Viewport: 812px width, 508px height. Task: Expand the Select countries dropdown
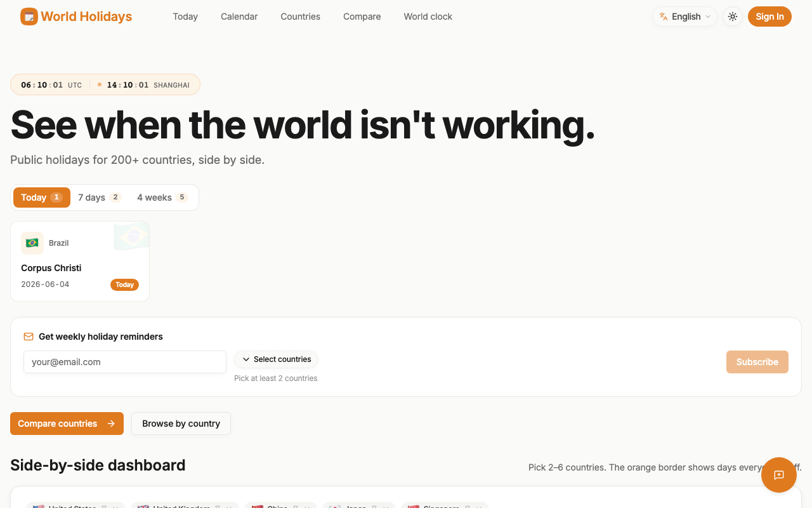click(x=276, y=359)
